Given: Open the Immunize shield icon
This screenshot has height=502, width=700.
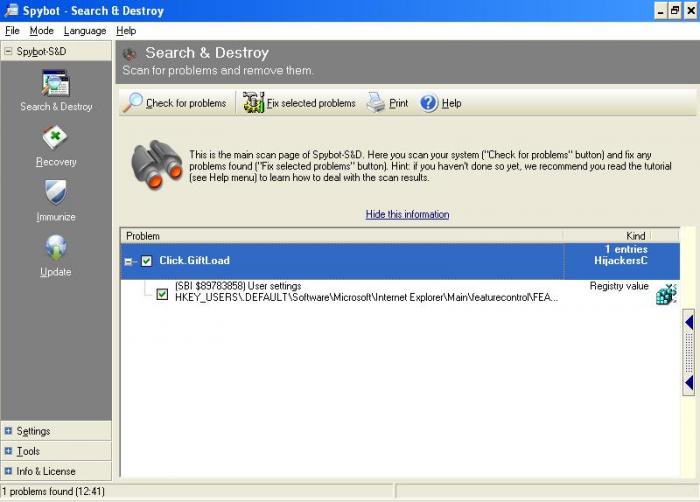Looking at the screenshot, I should [x=56, y=192].
